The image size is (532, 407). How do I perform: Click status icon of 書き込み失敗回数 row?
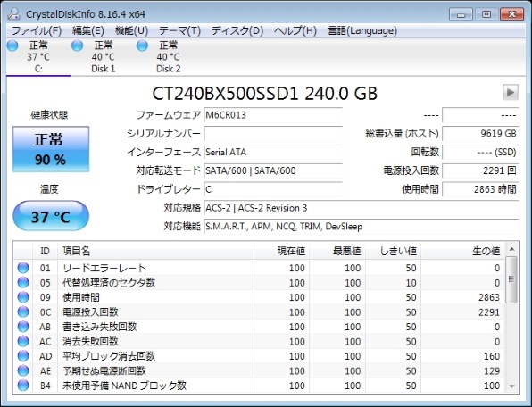(23, 327)
